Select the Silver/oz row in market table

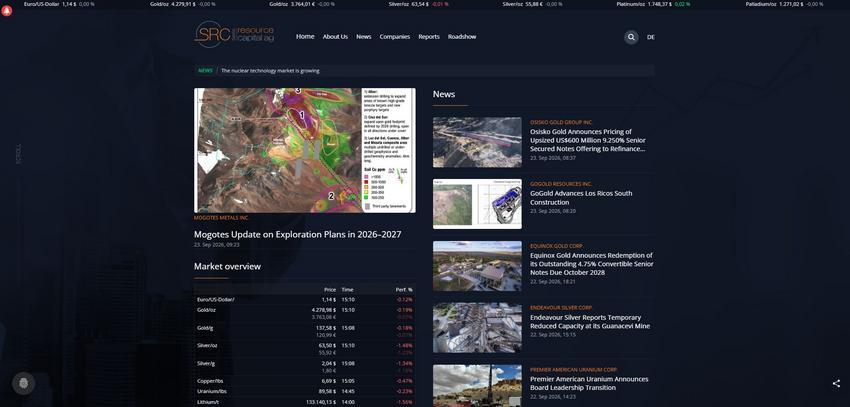click(305, 349)
